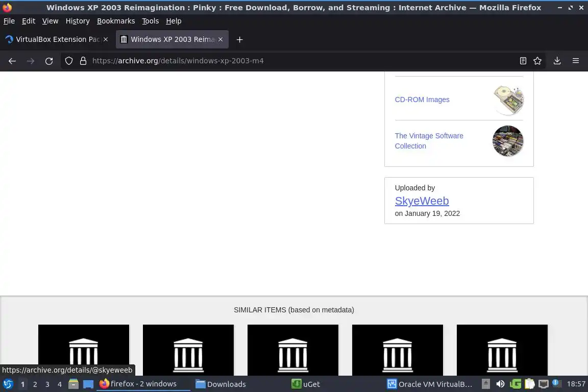Image resolution: width=588 pixels, height=392 pixels.
Task: Open the Lubuntu start menu icon
Action: [x=8, y=384]
